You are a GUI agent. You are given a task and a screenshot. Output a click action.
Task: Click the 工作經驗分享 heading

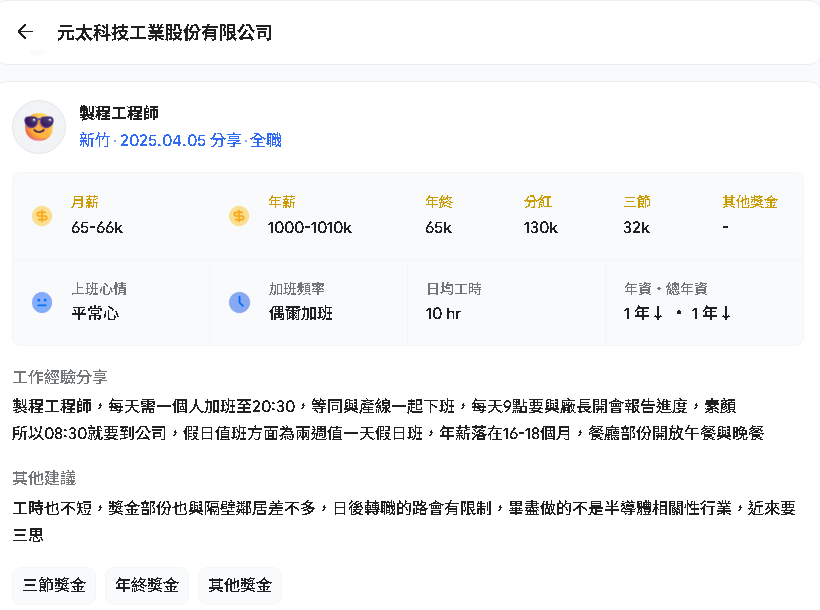(60, 377)
